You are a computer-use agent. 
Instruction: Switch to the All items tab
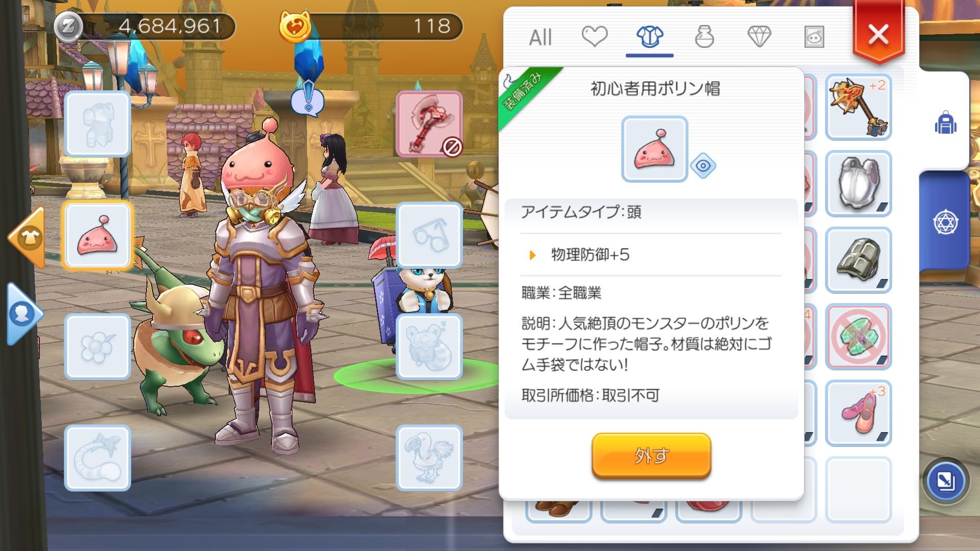pos(541,37)
